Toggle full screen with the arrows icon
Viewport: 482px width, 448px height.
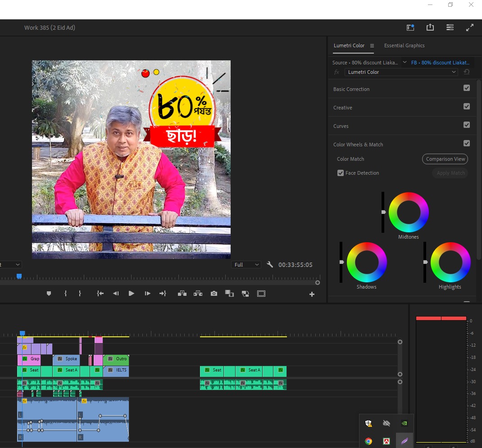(470, 27)
